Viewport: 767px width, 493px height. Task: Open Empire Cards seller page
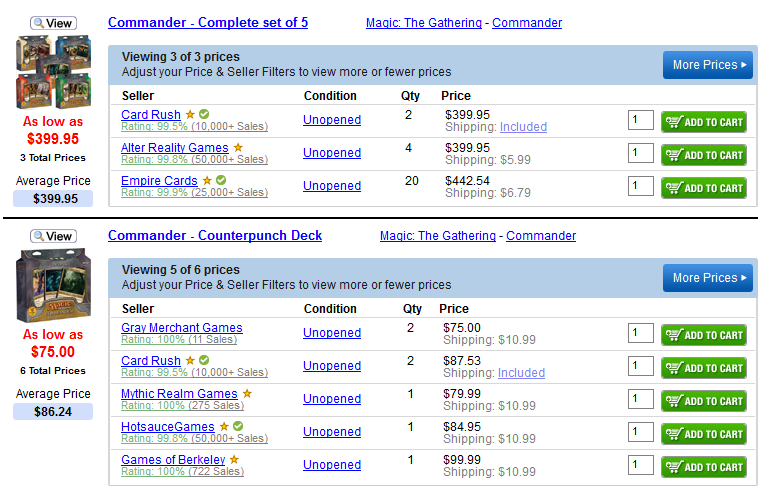click(159, 180)
